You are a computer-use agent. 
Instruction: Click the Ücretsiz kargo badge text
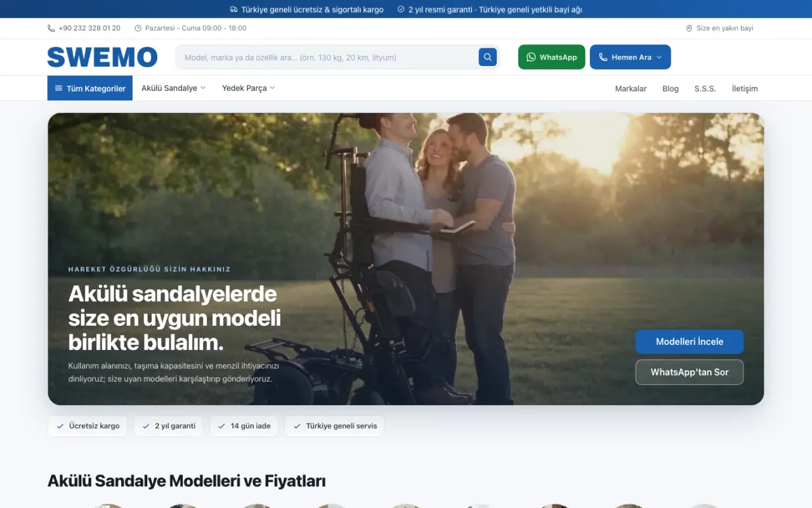(x=95, y=426)
